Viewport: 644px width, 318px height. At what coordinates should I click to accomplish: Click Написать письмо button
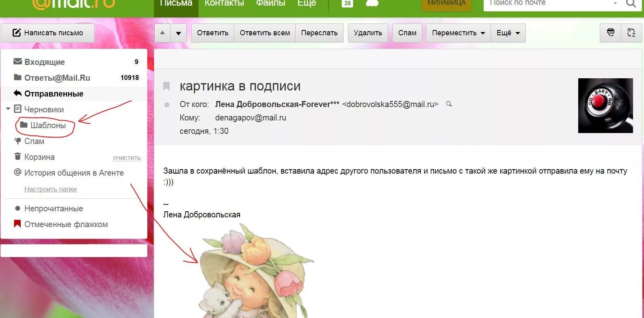48,33
